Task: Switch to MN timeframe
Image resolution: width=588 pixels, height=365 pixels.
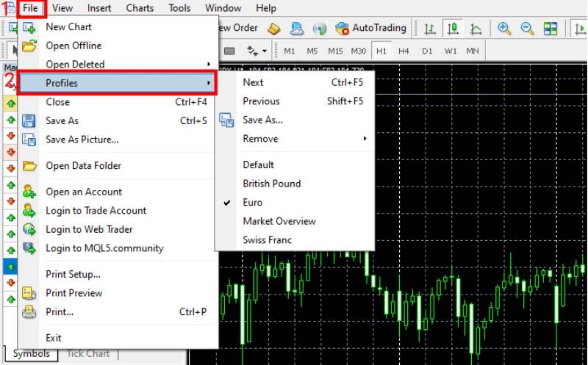Action: click(473, 51)
